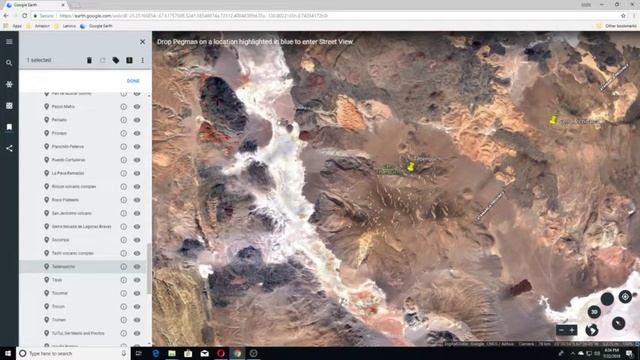Open info for Tebenquicho
The height and width of the screenshot is (360, 640).
point(124,267)
